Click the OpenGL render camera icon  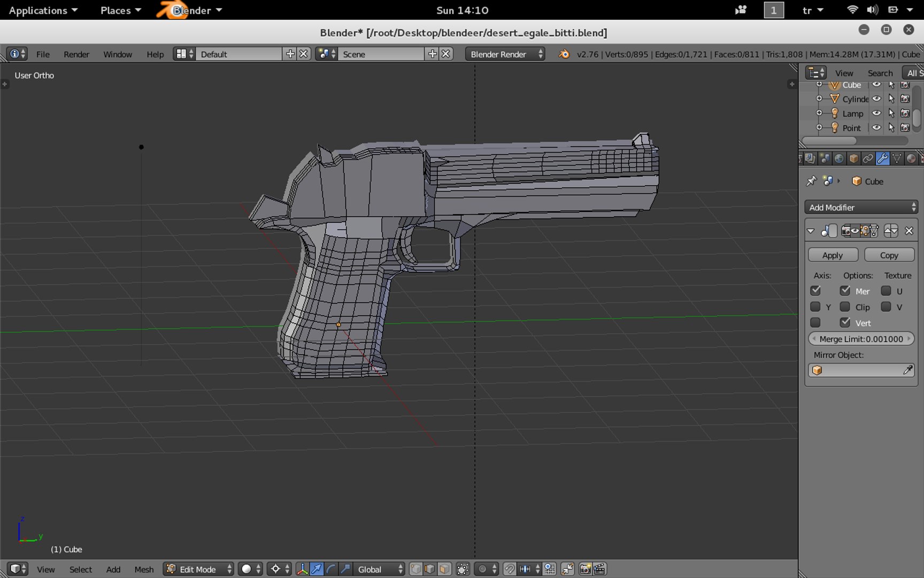coord(585,569)
